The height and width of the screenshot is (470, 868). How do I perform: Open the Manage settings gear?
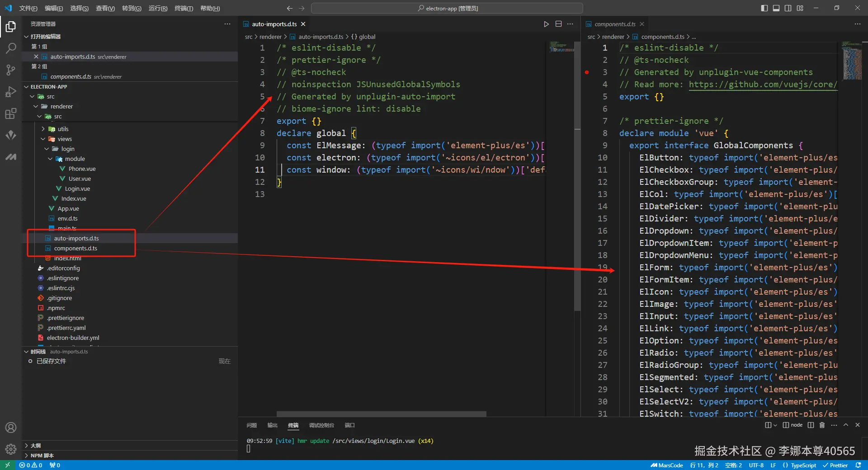tap(11, 449)
